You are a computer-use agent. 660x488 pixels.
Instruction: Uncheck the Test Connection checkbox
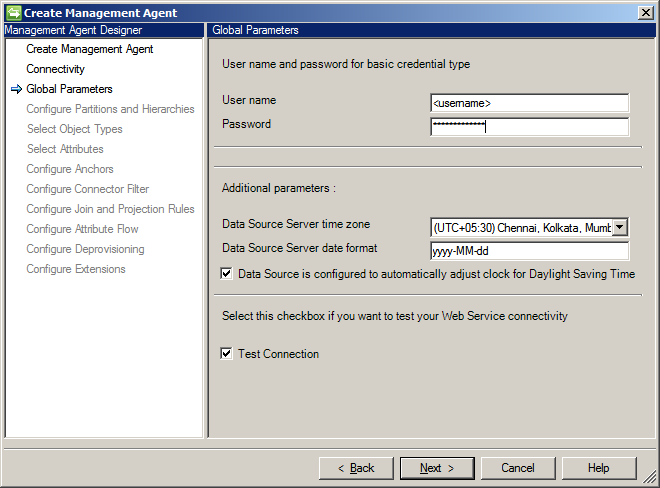226,353
